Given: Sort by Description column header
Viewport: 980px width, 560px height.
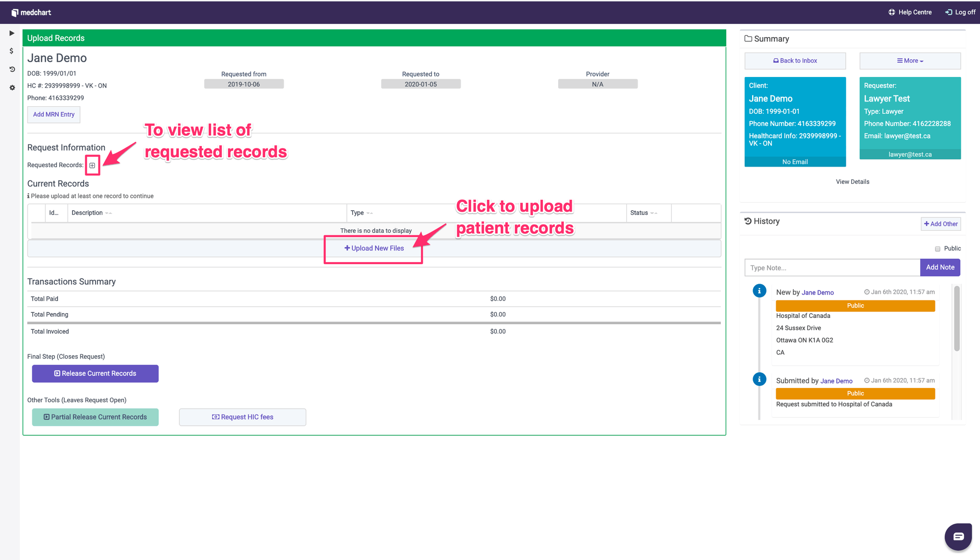Looking at the screenshot, I should point(87,213).
